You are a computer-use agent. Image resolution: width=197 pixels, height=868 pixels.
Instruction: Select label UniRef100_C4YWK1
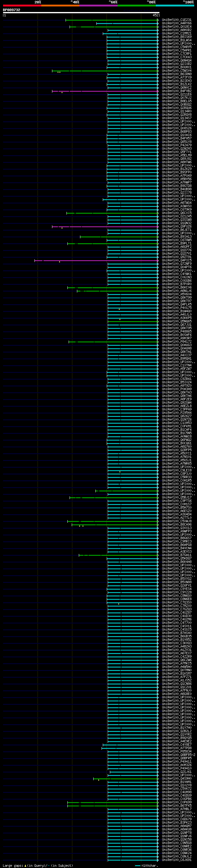click(176, 274)
